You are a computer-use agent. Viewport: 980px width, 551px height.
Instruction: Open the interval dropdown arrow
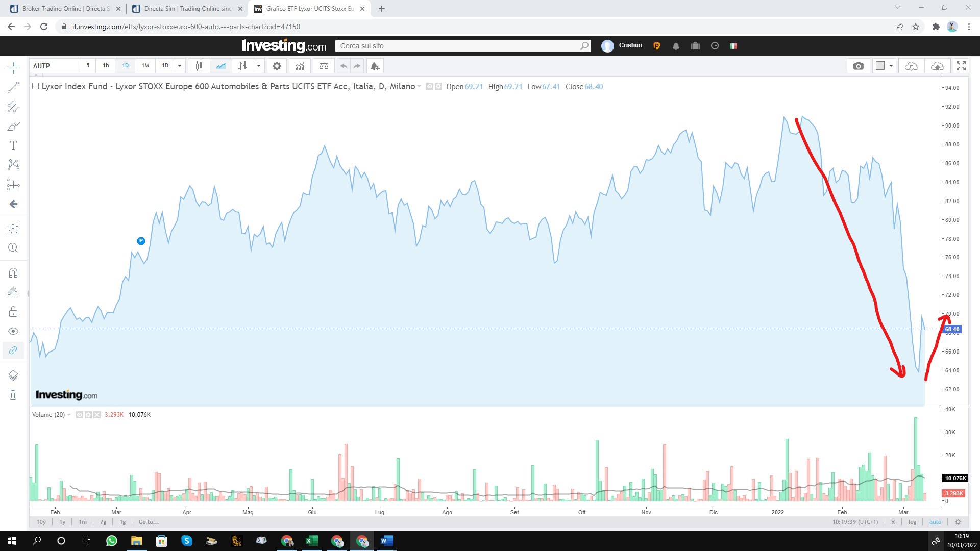(x=180, y=66)
